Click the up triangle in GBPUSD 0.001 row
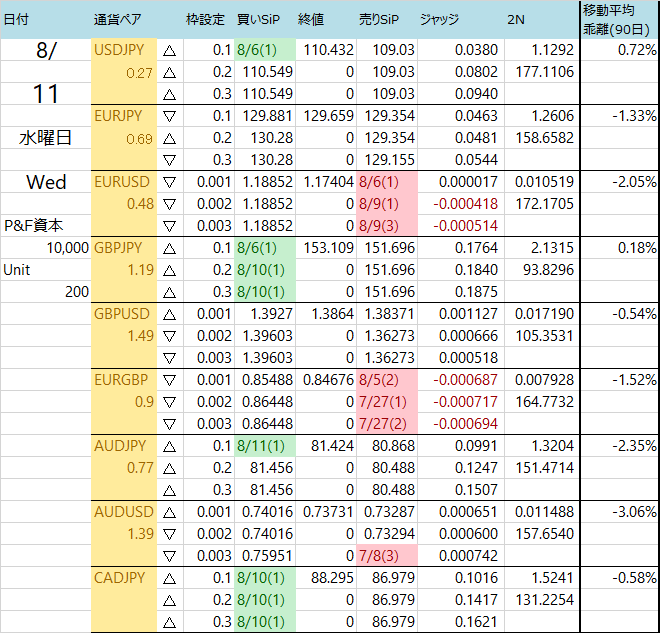Viewport: 660px width, 633px height. click(x=169, y=314)
